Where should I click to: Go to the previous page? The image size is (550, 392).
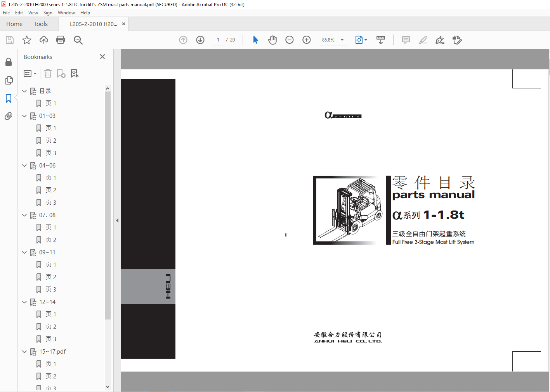coord(183,40)
